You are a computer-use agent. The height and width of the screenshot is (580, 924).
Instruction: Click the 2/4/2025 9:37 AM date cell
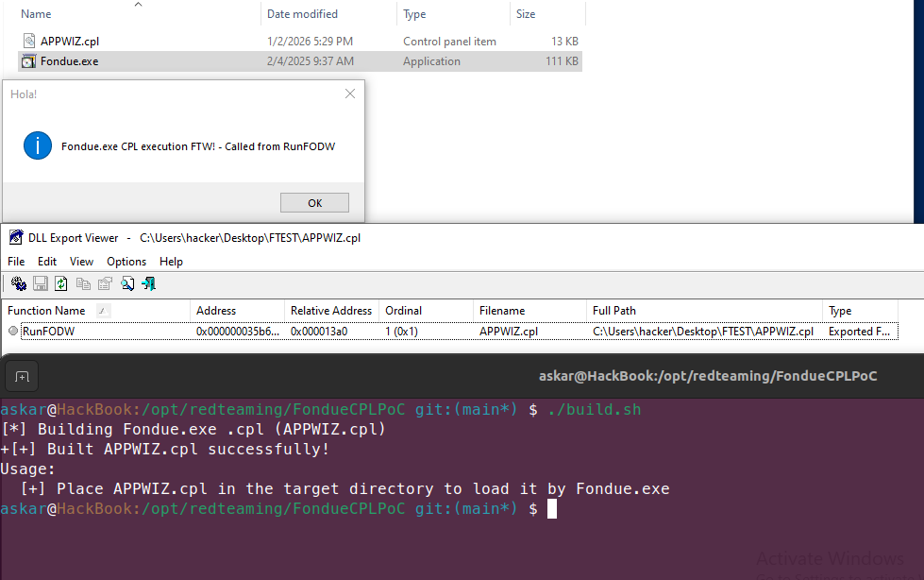click(x=311, y=61)
